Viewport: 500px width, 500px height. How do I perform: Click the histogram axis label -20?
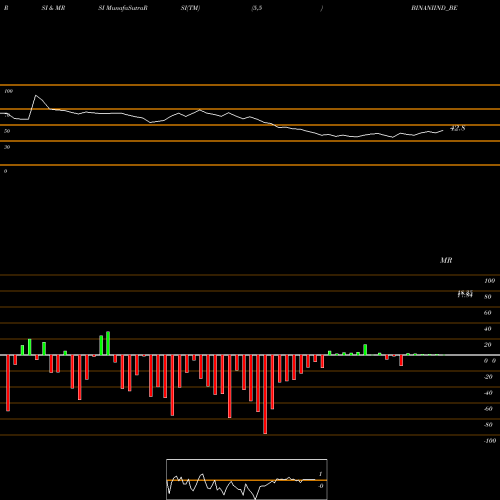pyautogui.click(x=488, y=377)
